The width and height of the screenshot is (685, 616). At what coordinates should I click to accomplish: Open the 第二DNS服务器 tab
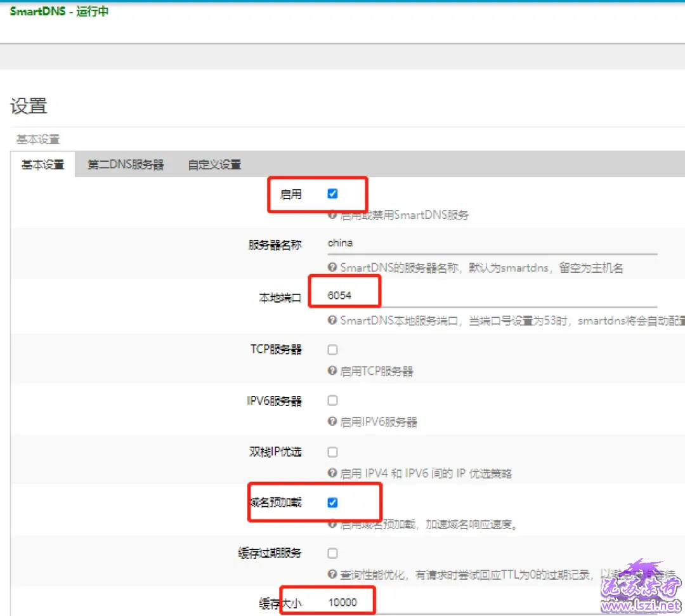coord(126,165)
